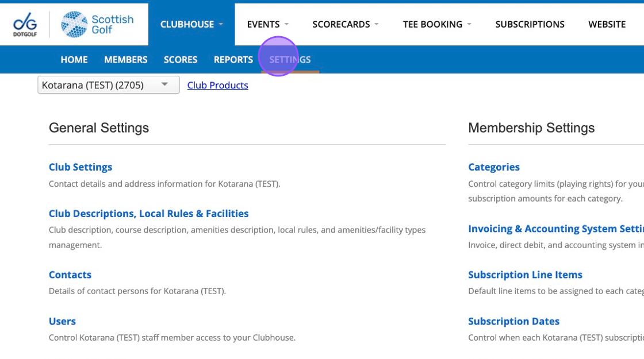Go to the Subscriptions menu item

(530, 24)
